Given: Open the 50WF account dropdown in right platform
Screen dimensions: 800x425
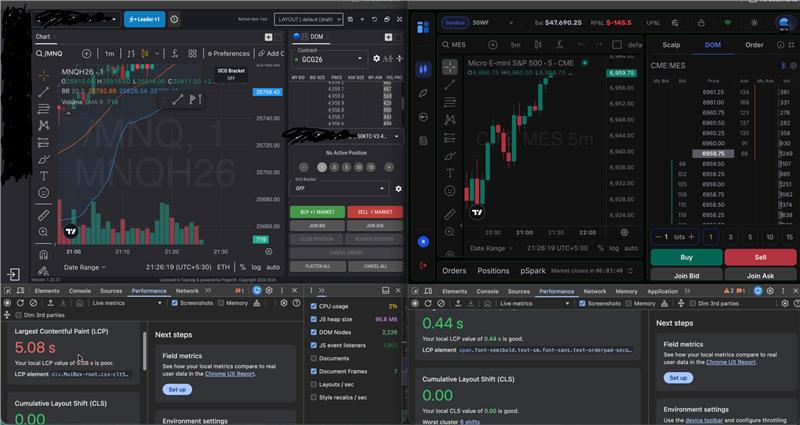Looking at the screenshot, I should (x=493, y=23).
